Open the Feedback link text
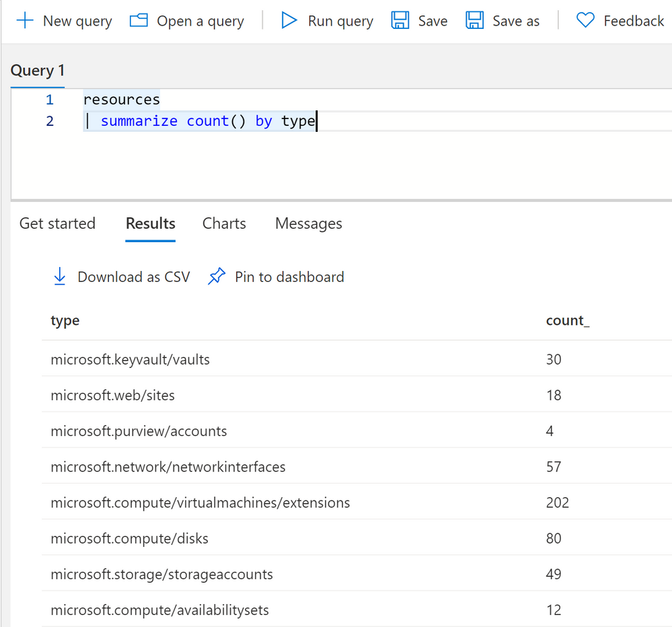The image size is (672, 627). pos(634,21)
